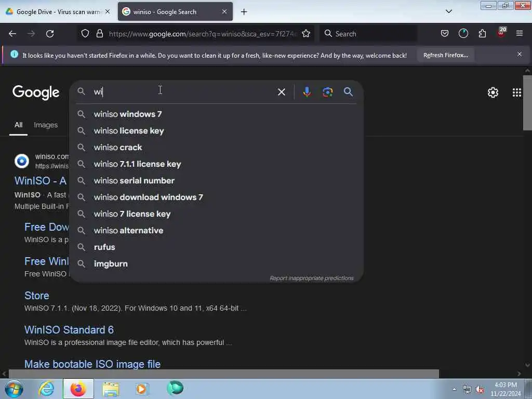Screen dimensions: 532x399
Task: Open a new browser tab
Action: pos(244,12)
